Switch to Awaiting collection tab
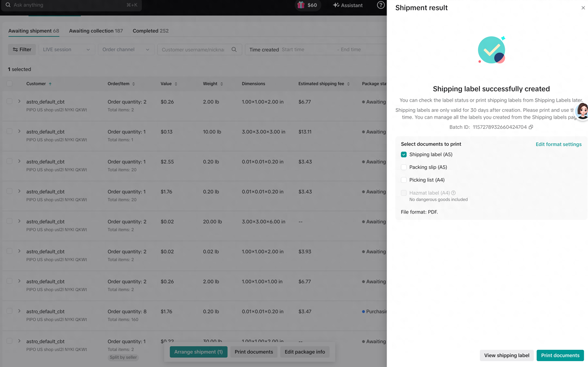The image size is (588, 367). pyautogui.click(x=96, y=31)
